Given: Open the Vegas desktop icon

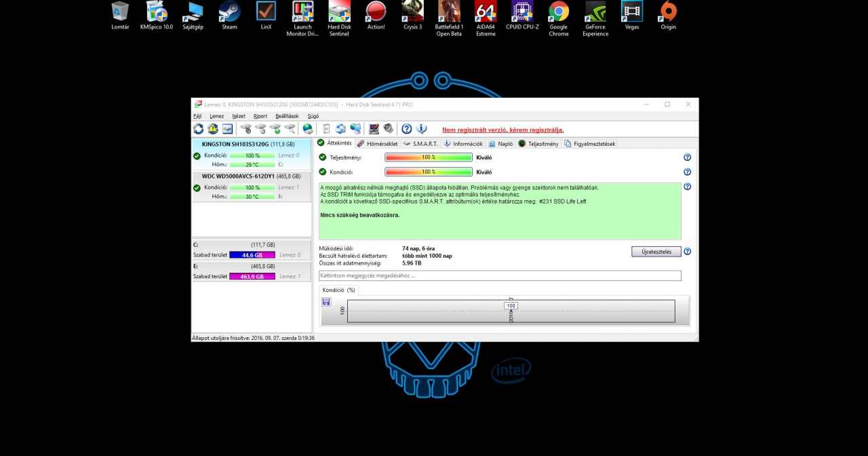Looking at the screenshot, I should point(632,16).
